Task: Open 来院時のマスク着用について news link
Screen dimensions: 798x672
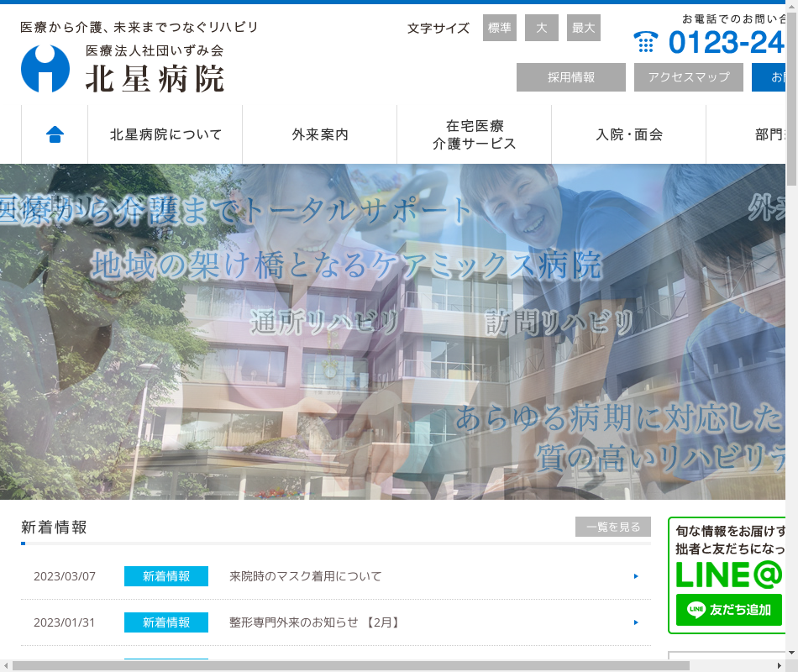Action: [306, 576]
